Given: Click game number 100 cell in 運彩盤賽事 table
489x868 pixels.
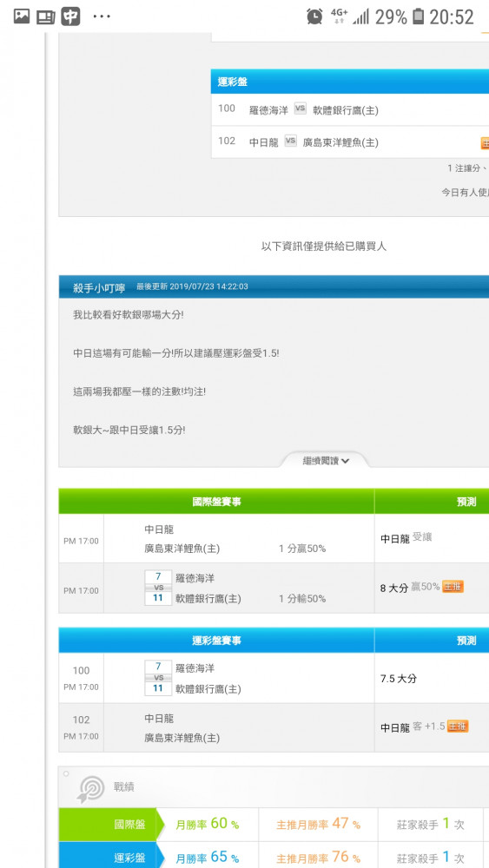Looking at the screenshot, I should pyautogui.click(x=82, y=678).
